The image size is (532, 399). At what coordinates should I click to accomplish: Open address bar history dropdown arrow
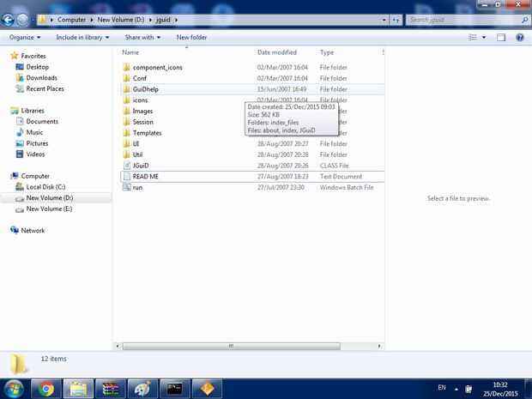384,20
